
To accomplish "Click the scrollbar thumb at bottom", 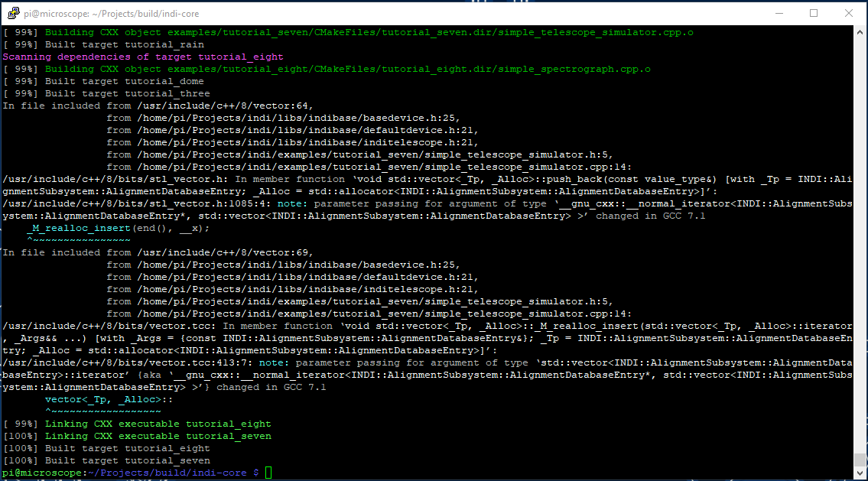I will coord(860,460).
